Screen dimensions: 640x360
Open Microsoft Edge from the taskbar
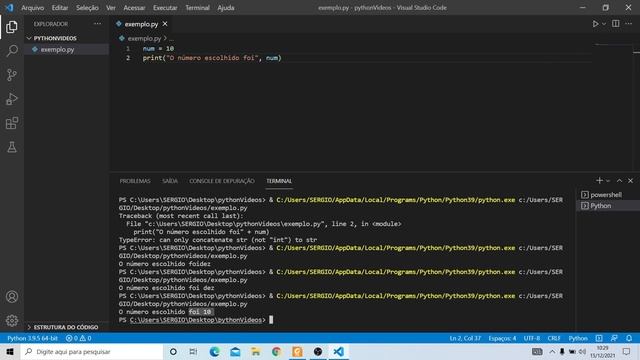(214, 351)
